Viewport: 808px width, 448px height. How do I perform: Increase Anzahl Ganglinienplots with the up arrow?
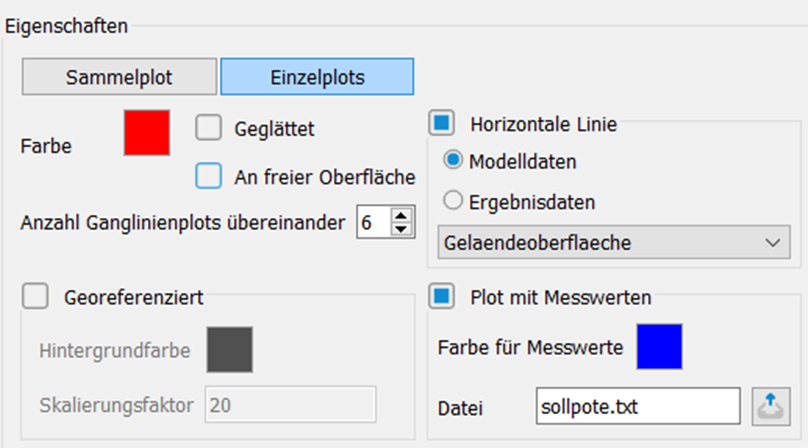coord(401,215)
